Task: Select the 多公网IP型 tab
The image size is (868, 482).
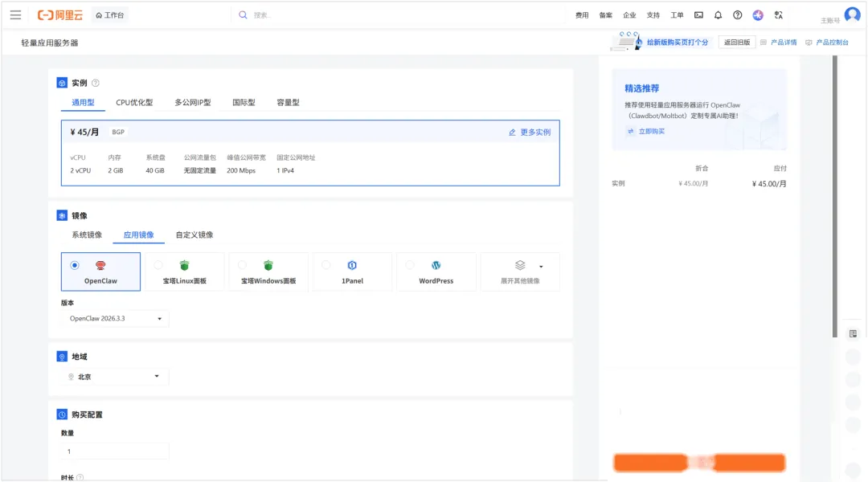Action: click(193, 102)
